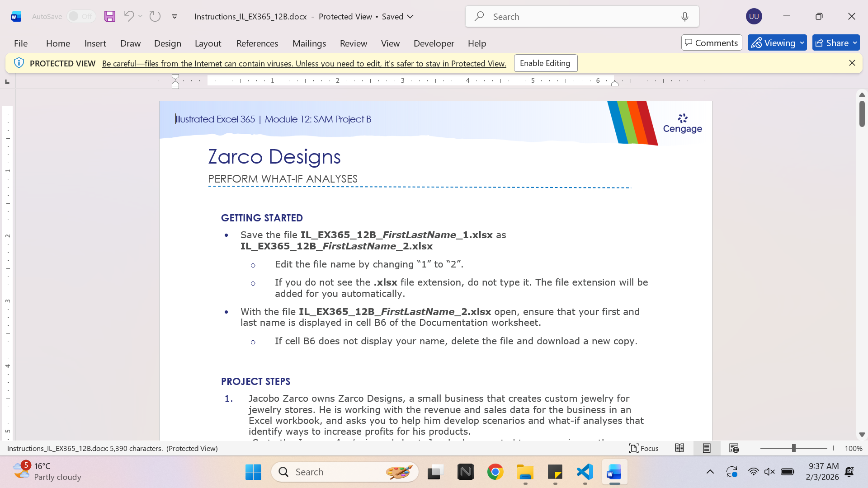The height and width of the screenshot is (488, 868).
Task: Click the Redo icon
Action: (155, 16)
